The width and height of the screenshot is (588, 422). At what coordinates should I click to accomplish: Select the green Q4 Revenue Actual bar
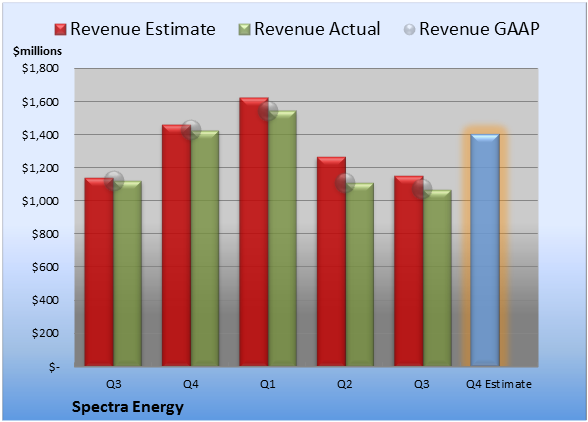(205, 248)
